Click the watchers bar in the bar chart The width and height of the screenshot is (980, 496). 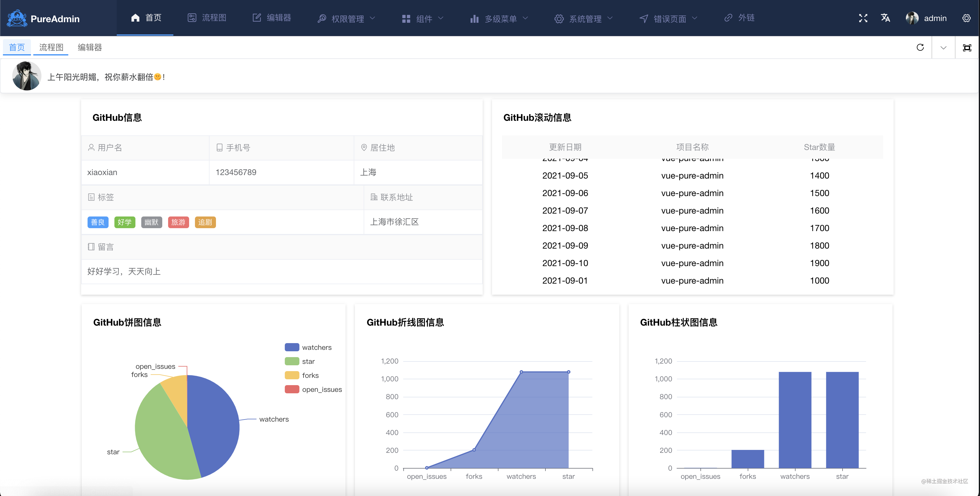pyautogui.click(x=795, y=420)
